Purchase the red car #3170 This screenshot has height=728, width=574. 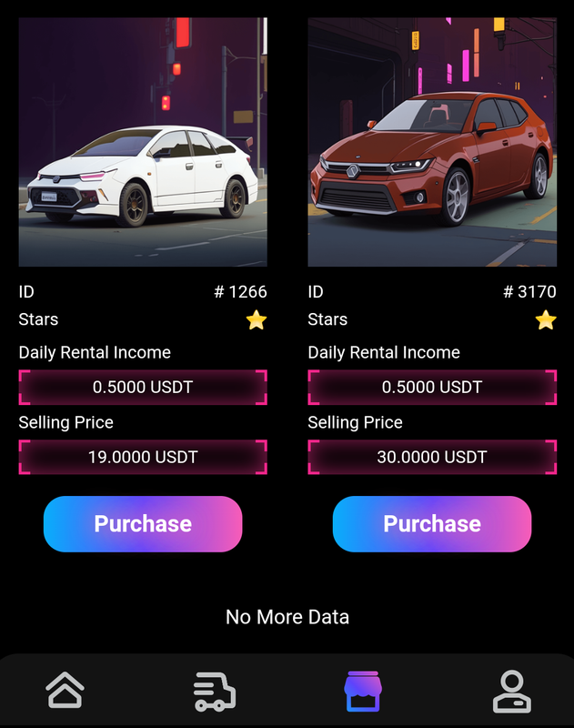pos(432,524)
